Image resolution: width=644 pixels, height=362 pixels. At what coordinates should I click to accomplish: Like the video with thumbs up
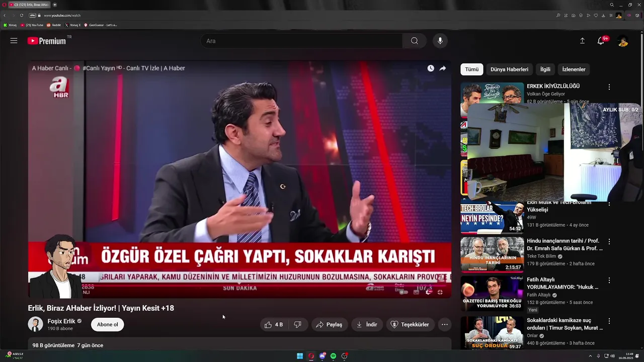274,325
